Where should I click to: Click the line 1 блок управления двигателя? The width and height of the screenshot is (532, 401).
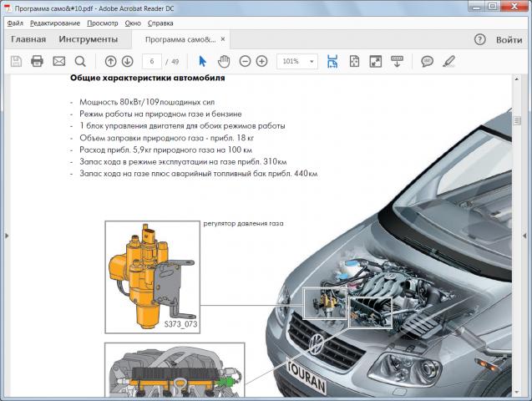pos(182,126)
